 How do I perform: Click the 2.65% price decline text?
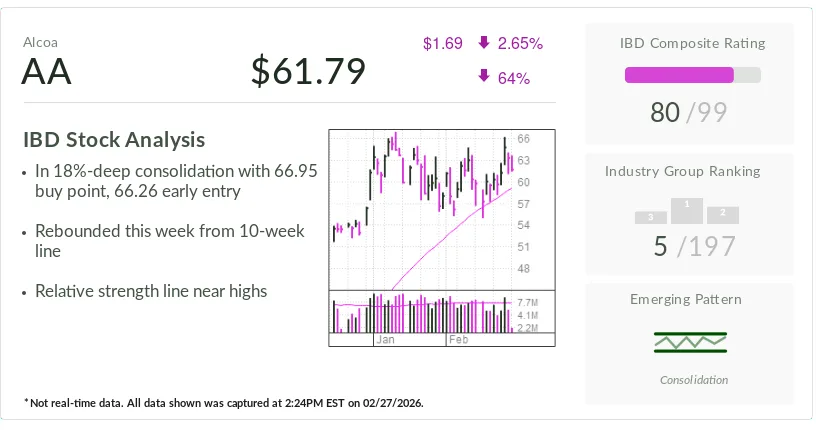click(x=520, y=43)
